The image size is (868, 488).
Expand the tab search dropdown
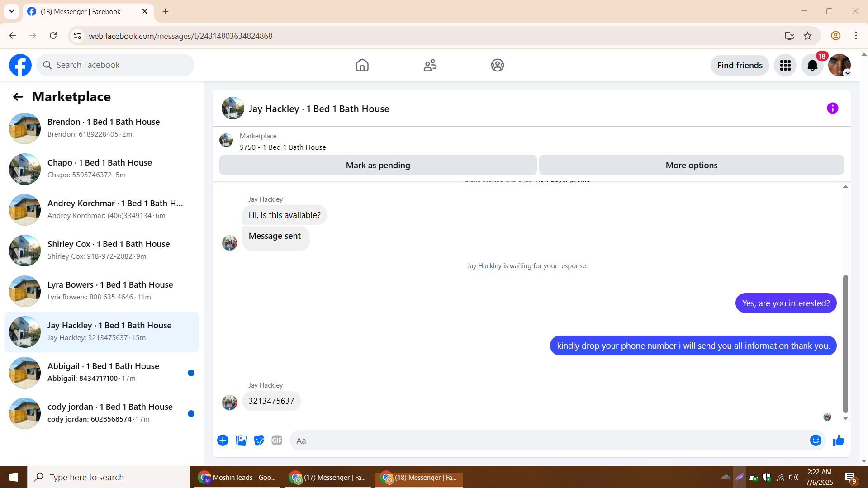pos(12,11)
